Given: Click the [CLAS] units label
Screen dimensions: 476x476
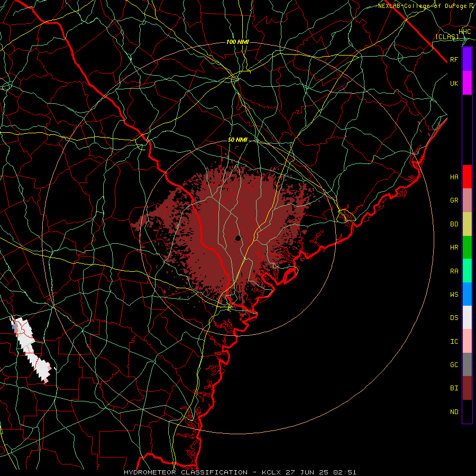Looking at the screenshot, I should click(447, 36).
